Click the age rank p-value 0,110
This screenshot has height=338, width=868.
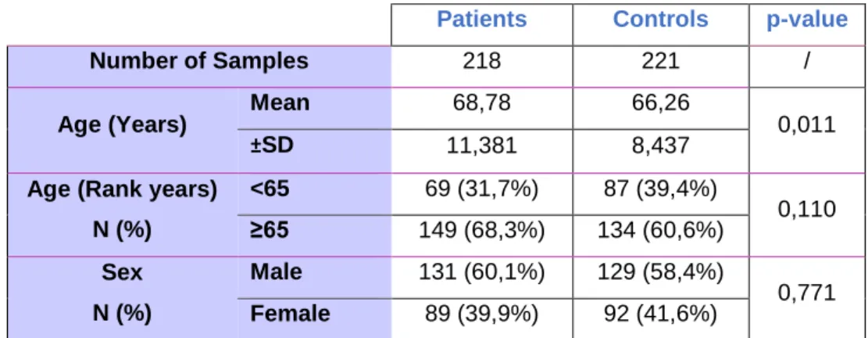pos(806,210)
